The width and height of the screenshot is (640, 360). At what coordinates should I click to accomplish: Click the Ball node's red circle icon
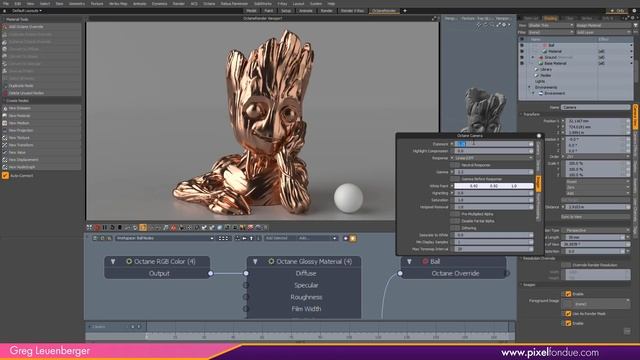pos(425,261)
